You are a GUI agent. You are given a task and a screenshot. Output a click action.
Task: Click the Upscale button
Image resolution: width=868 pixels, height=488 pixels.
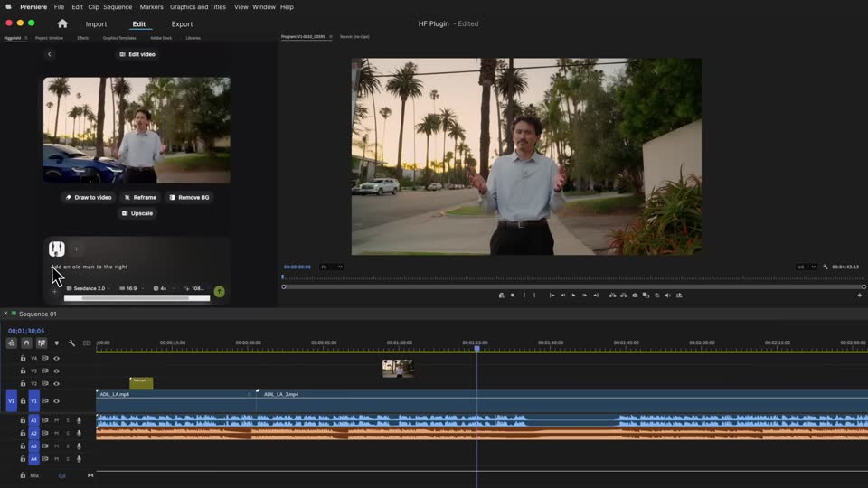[x=137, y=213]
